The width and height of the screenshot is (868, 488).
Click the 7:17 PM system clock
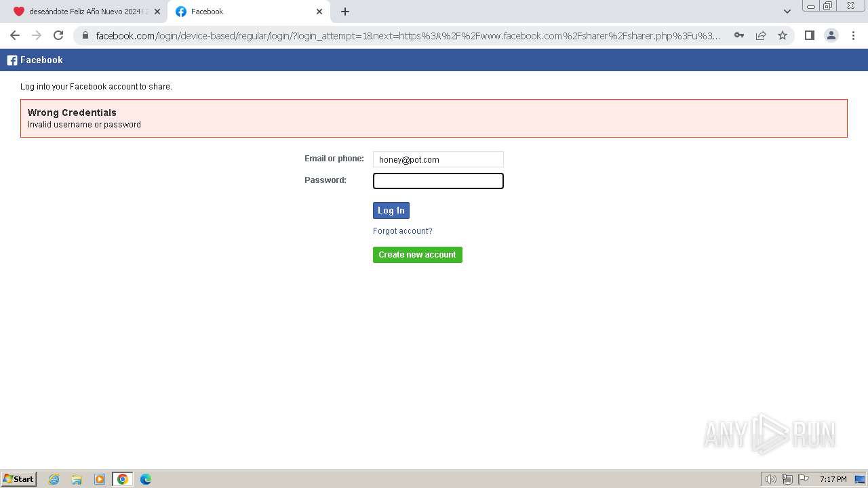[833, 479]
